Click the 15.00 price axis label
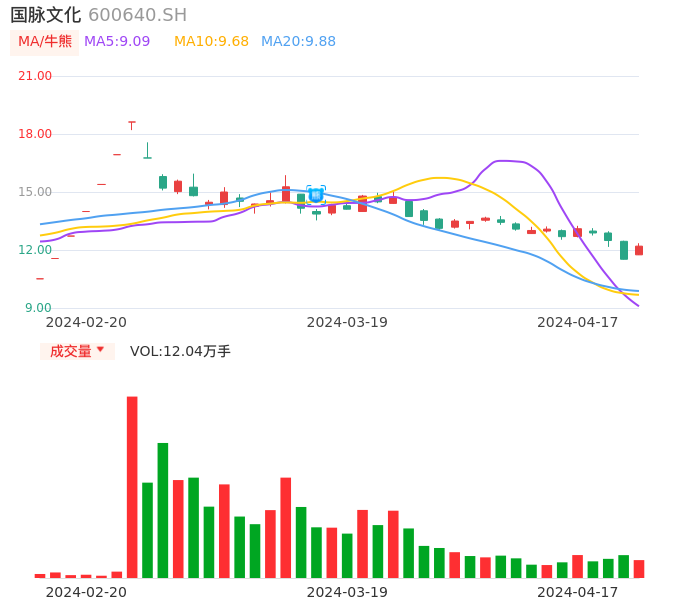The image size is (686, 606). tap(35, 192)
